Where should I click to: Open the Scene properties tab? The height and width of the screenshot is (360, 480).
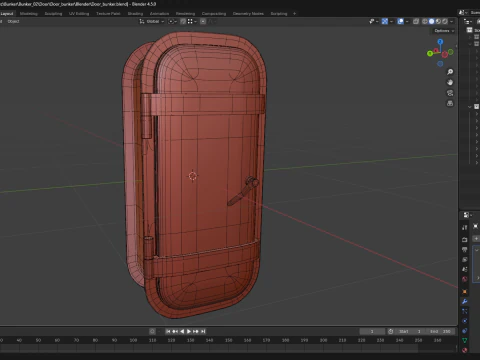pyautogui.click(x=465, y=269)
